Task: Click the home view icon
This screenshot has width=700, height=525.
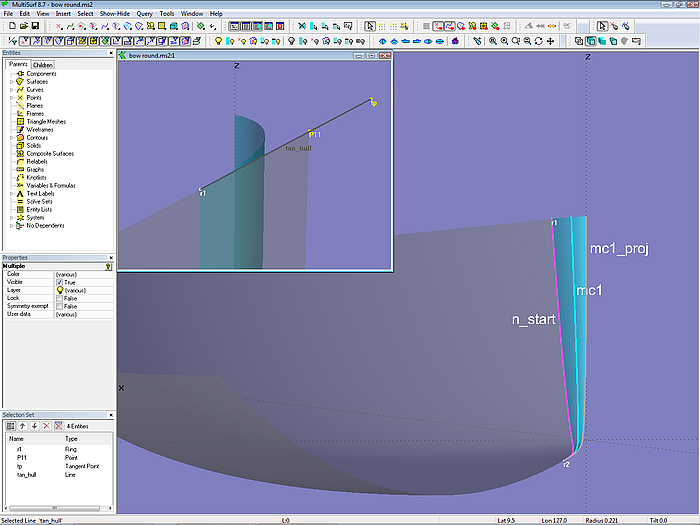Action: (455, 41)
